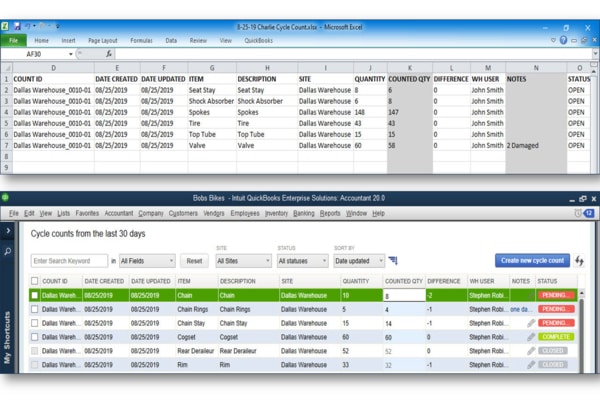Click the QuickBooks Help menu
Image resolution: width=600 pixels, height=400 pixels.
[378, 213]
